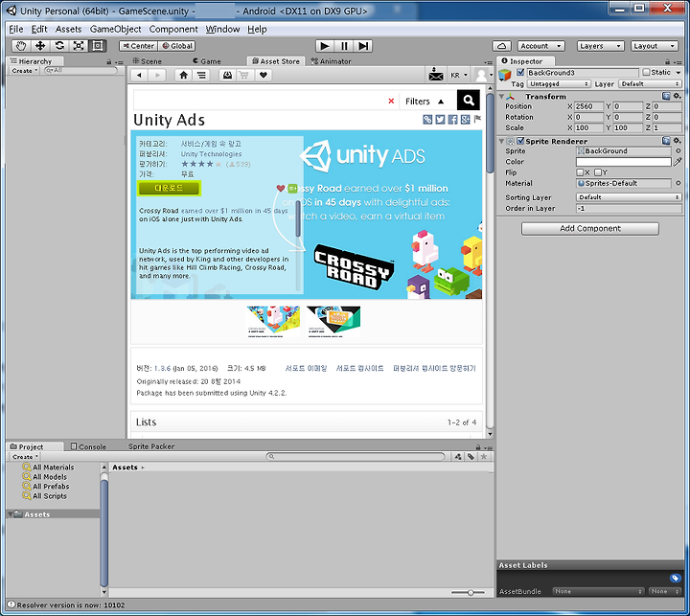Screen dimensions: 690x616
Task: Click the Asset Store search magnifier button
Action: [x=469, y=101]
